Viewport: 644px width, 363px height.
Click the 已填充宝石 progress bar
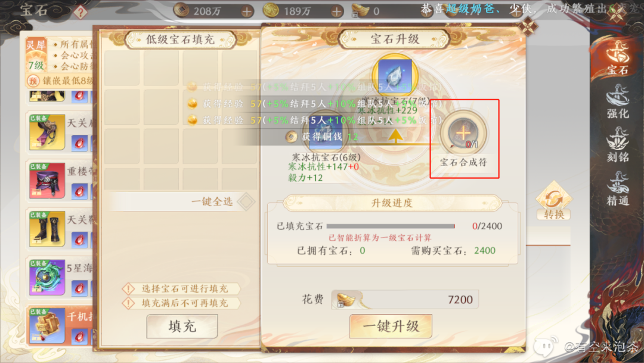(391, 226)
